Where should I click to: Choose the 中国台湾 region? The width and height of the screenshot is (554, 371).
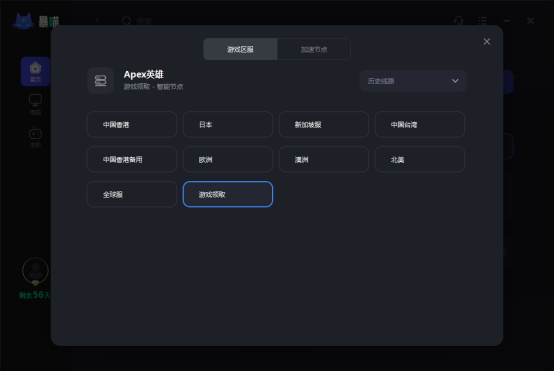(x=420, y=124)
